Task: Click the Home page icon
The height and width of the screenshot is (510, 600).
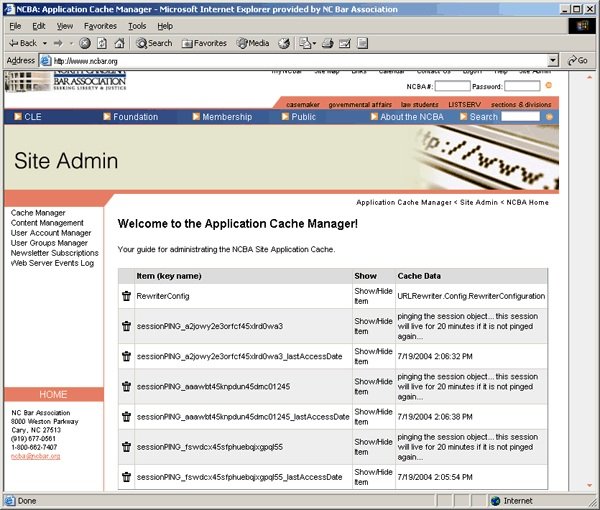Action: pyautogui.click(x=119, y=43)
